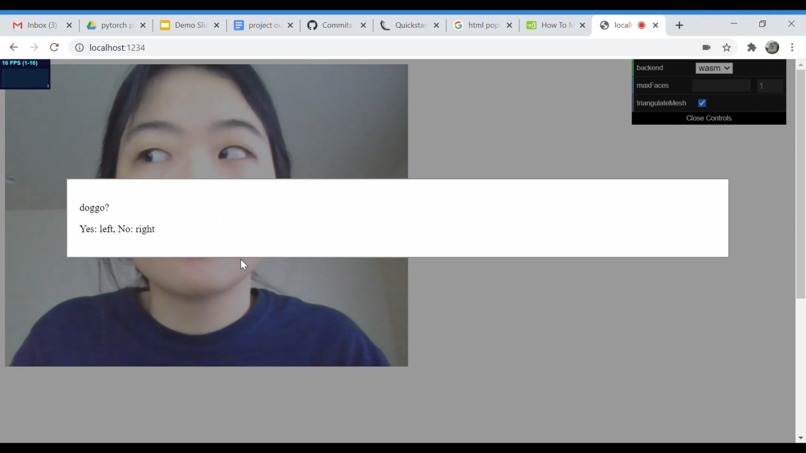This screenshot has height=453, width=806.
Task: Toggle the triangulateMesh checkbox
Action: click(x=702, y=103)
